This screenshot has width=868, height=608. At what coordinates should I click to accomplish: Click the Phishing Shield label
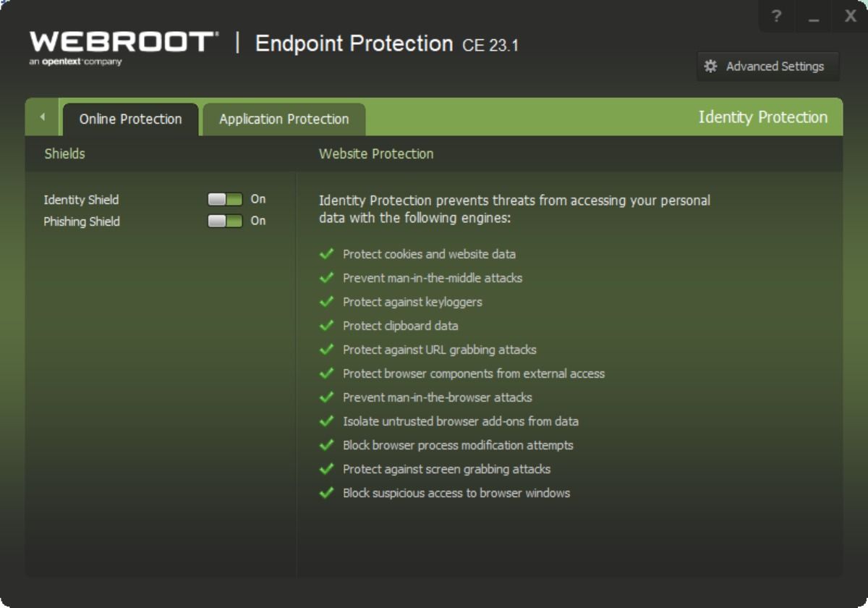[x=82, y=221]
